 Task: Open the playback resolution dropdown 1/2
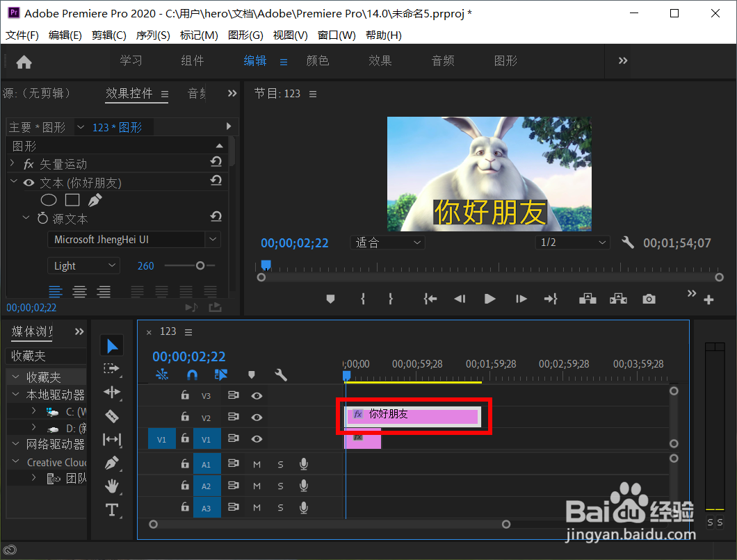tap(572, 242)
